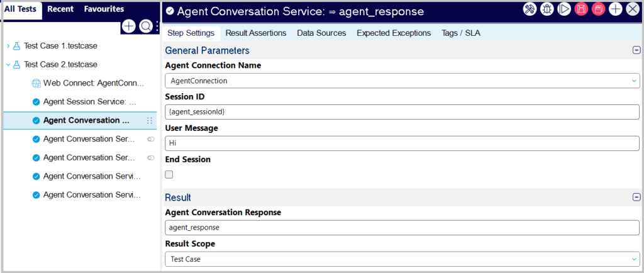Click the save all stacked disks icon
Viewport: 644px width, 273px height.
(598, 9)
